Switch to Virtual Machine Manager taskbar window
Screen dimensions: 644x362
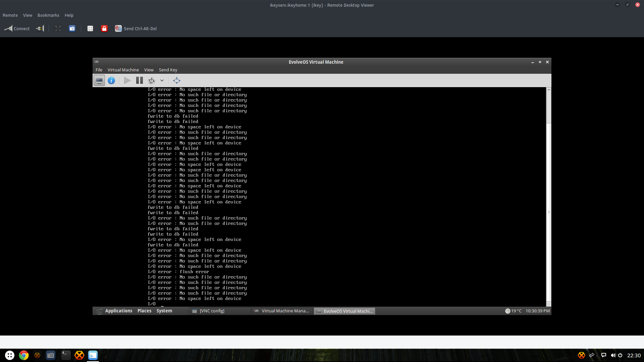coord(282,311)
